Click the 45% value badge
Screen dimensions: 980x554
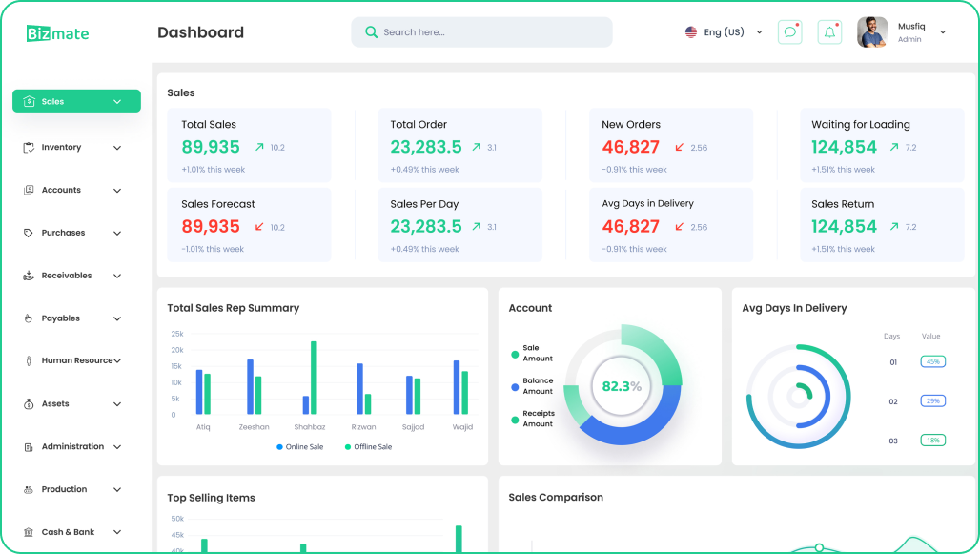point(932,362)
